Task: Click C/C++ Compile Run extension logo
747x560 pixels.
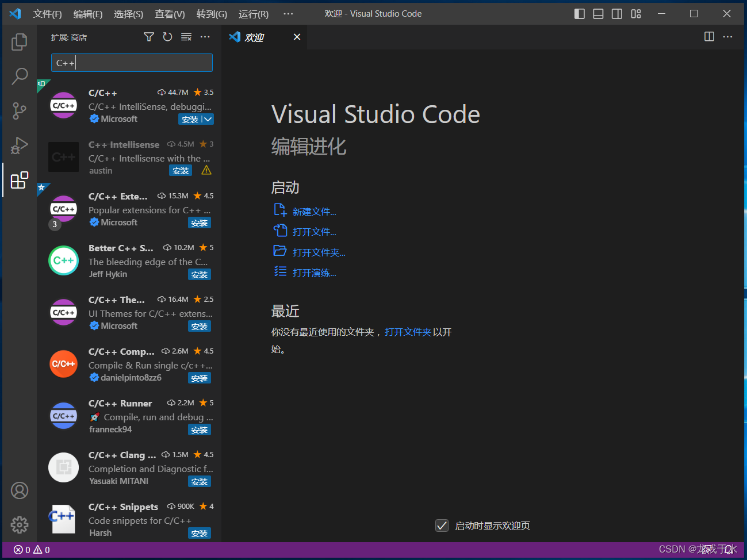Action: pos(64,364)
